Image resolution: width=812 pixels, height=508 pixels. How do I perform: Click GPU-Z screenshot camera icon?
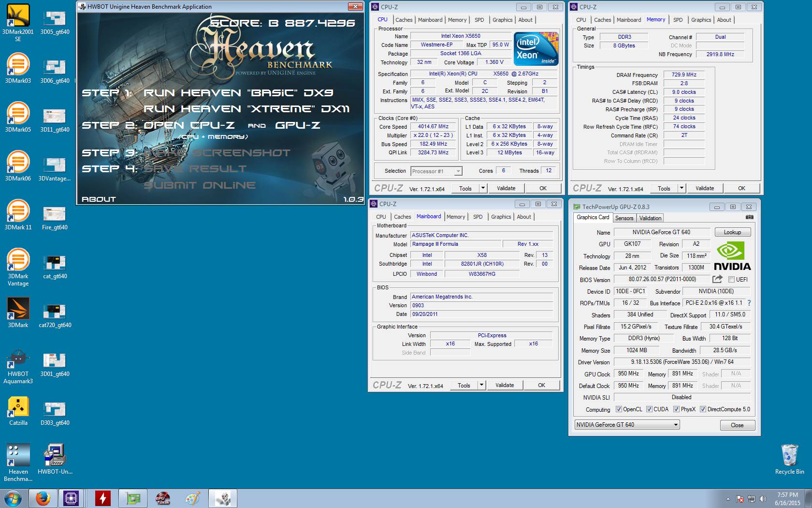point(749,218)
